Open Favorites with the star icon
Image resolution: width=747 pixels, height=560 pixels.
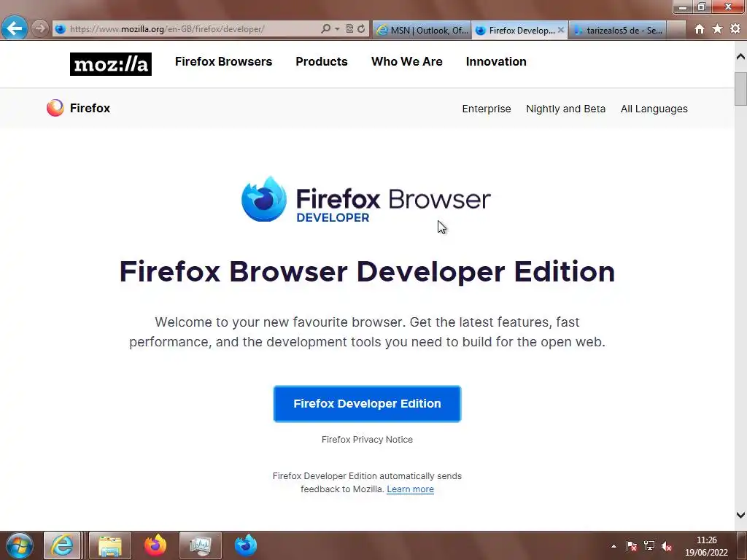[718, 29]
